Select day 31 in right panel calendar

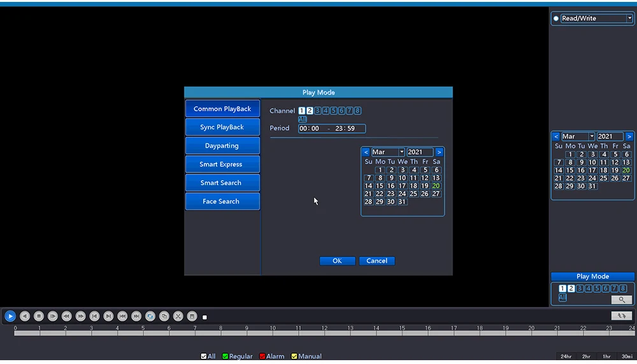592,186
